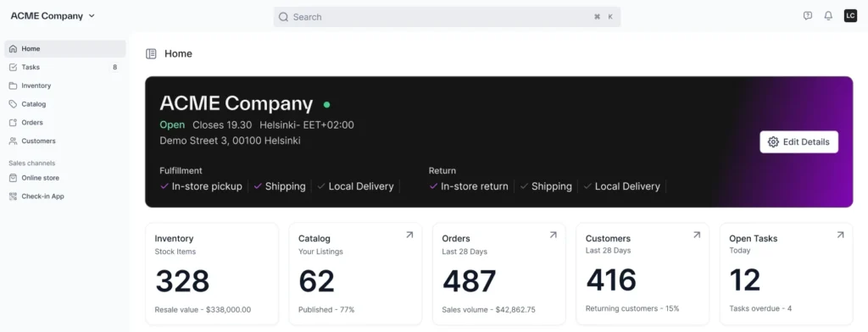Click the Tasks checkbox icon in sidebar

pos(14,67)
